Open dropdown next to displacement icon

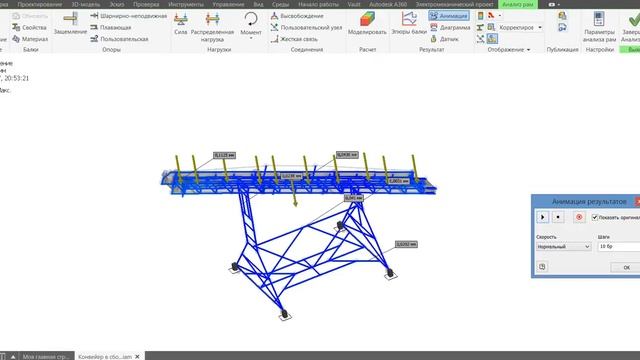500,16
